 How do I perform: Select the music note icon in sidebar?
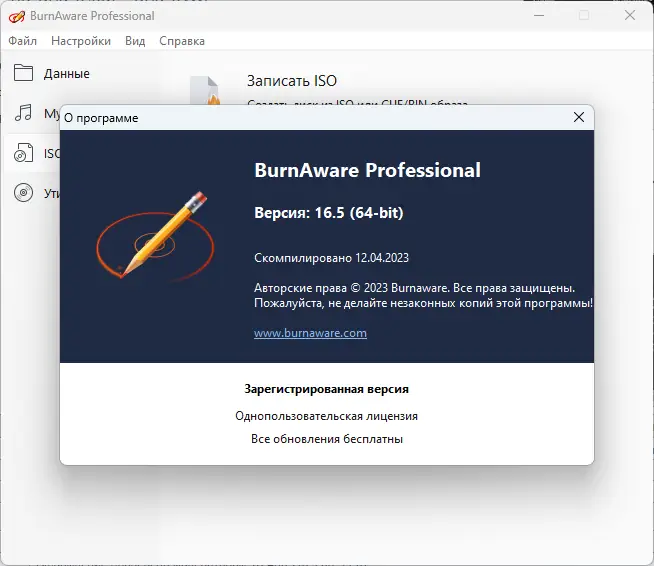click(23, 113)
